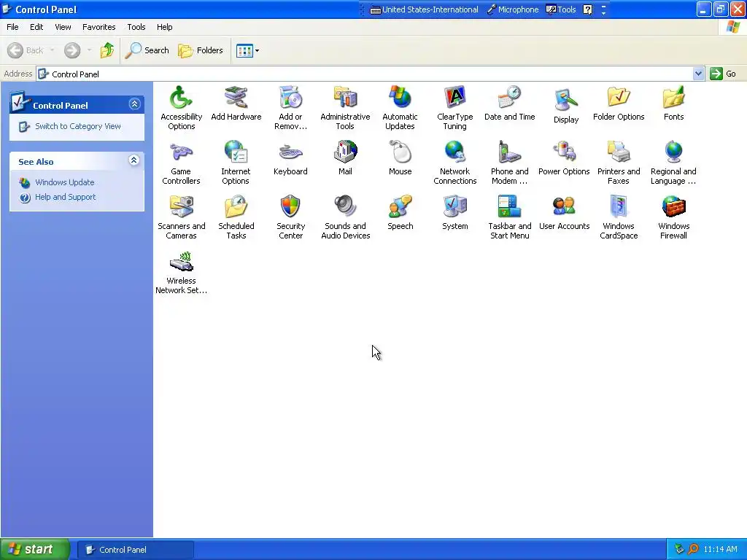
Task: Collapse the See Also sidebar section
Action: tap(134, 160)
